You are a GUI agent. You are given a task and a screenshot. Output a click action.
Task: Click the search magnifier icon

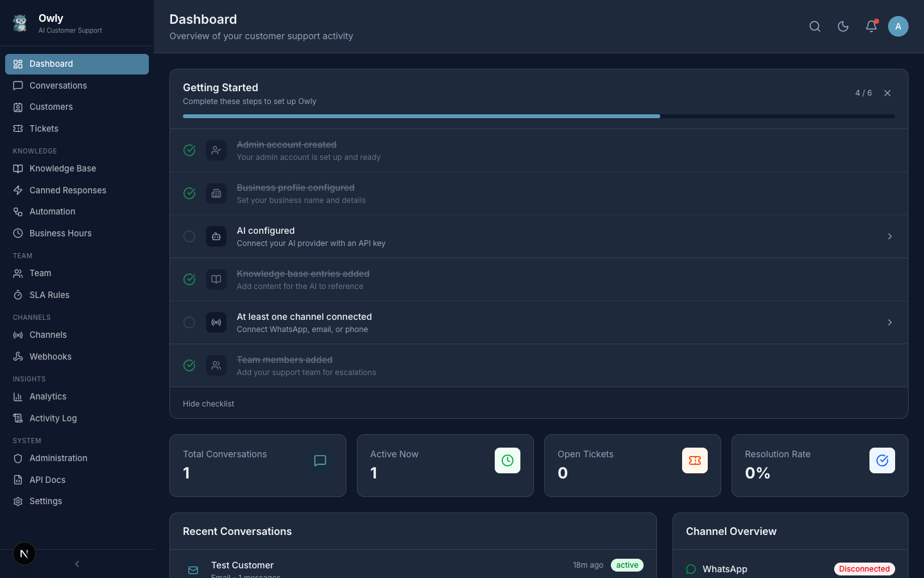pos(815,26)
